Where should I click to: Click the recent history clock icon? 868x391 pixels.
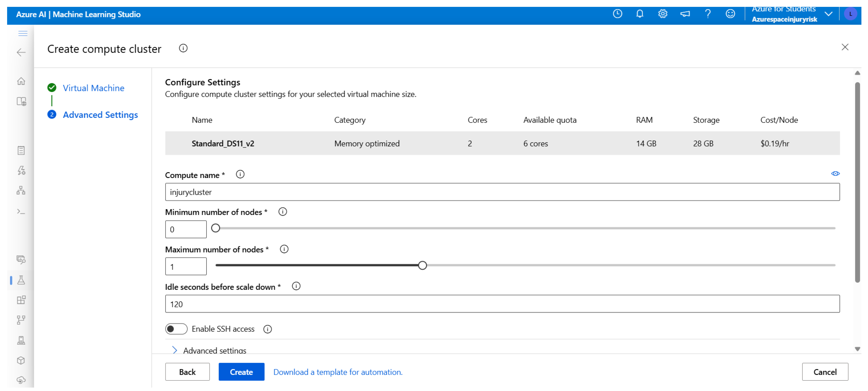coord(617,14)
